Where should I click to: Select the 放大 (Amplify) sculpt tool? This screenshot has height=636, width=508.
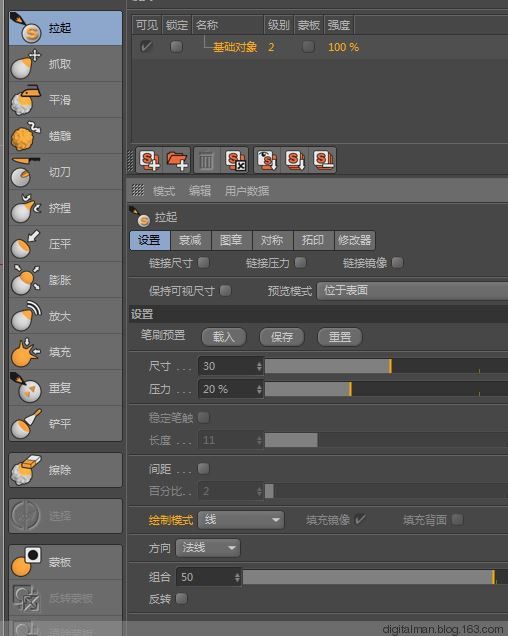tap(65, 316)
